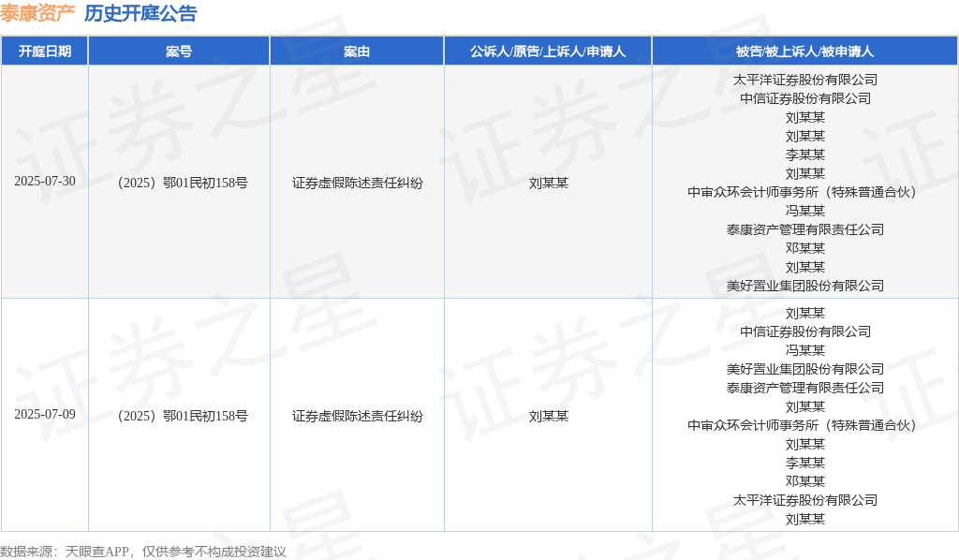
Task: Select the 开庭日期 column header
Action: [45, 52]
